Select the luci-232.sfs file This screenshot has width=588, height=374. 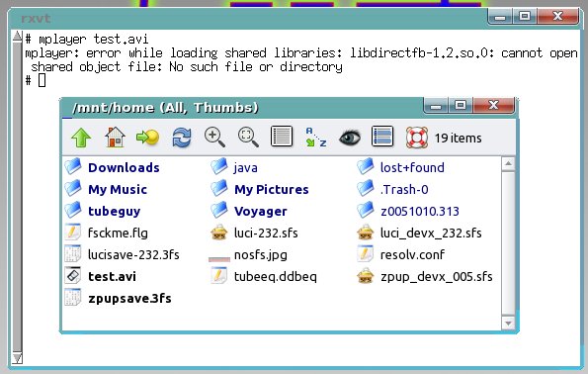click(x=254, y=233)
